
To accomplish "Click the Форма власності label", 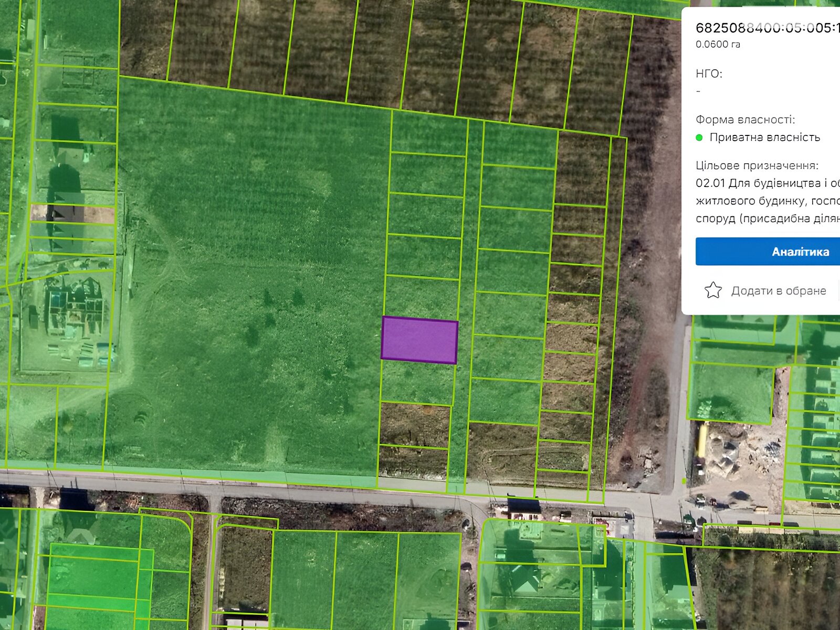I will (x=745, y=120).
